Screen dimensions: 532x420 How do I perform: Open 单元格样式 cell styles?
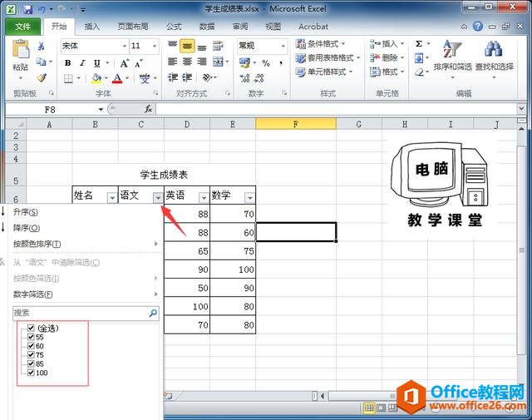tap(324, 72)
